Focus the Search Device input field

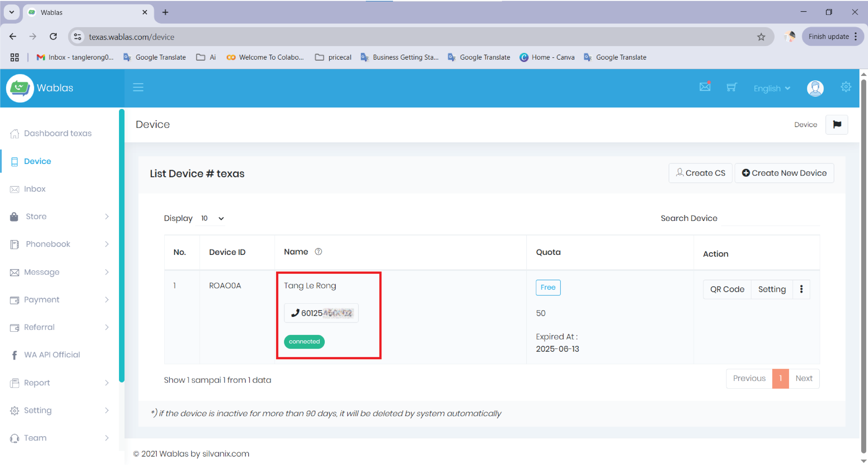770,219
